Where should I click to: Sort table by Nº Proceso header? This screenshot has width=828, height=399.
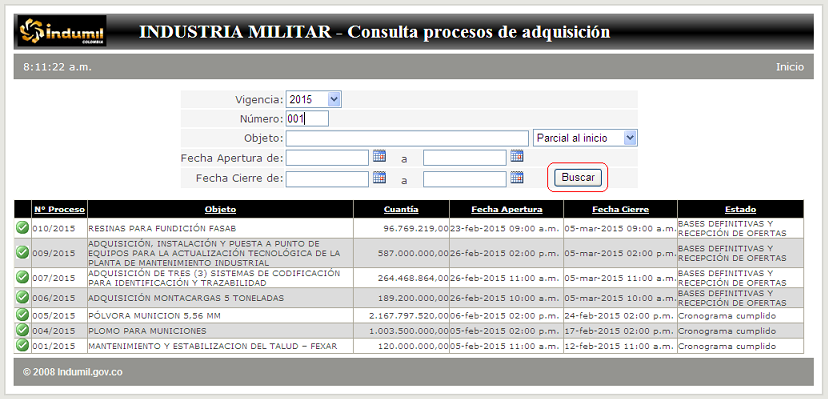point(59,210)
